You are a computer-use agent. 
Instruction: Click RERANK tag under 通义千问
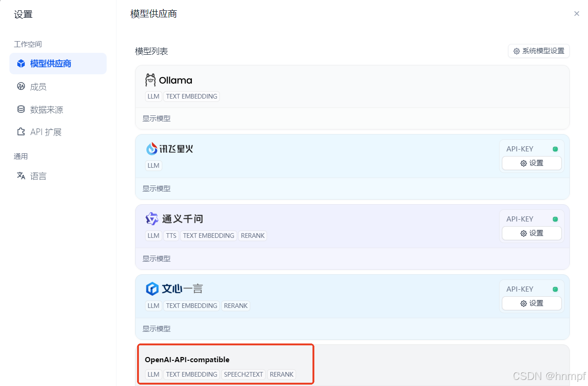(253, 236)
